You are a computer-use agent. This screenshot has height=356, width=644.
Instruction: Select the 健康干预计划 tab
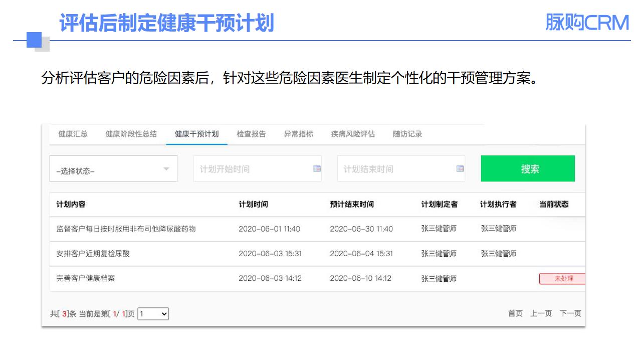pyautogui.click(x=196, y=134)
